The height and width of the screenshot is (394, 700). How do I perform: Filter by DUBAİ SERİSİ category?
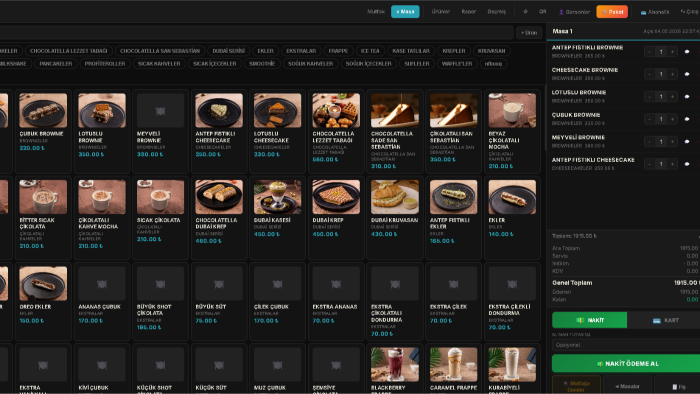[229, 51]
